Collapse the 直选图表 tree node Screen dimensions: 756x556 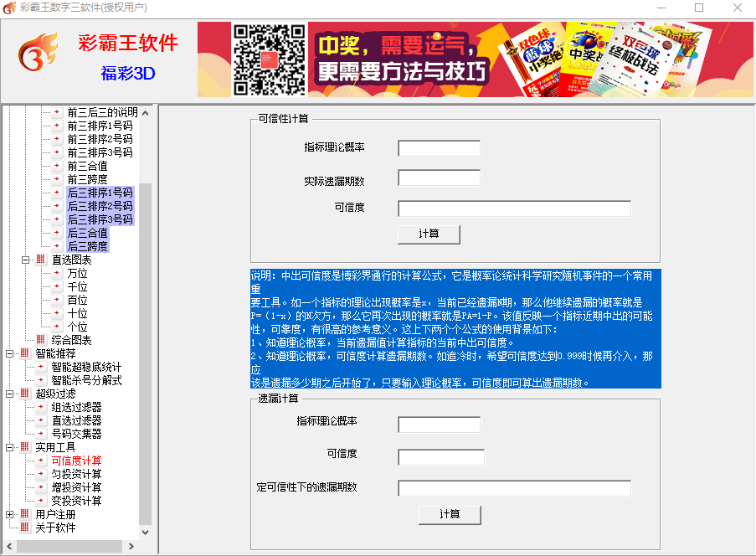pos(25,260)
